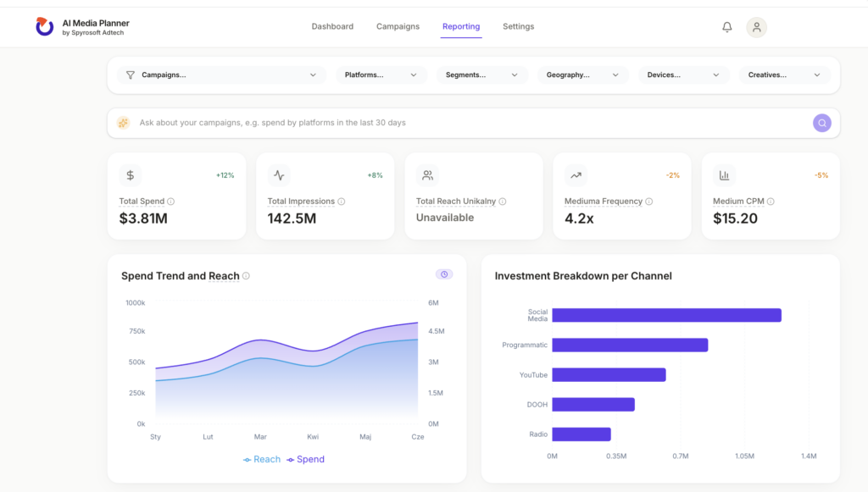Click the AI sparkle icon in search bar
The width and height of the screenshot is (868, 492).
pyautogui.click(x=124, y=123)
